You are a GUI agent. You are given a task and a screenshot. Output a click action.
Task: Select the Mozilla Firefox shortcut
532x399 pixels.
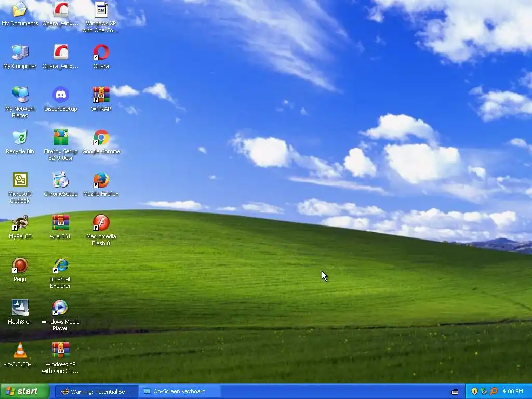(x=101, y=180)
